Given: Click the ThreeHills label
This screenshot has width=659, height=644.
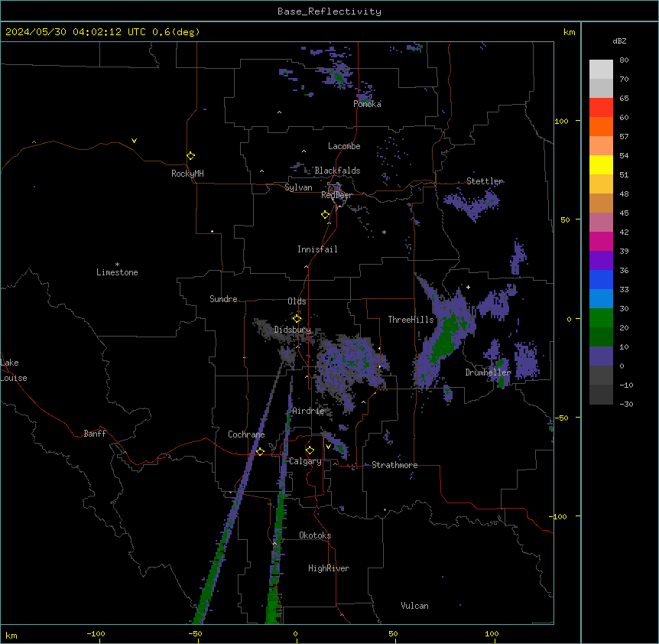Looking at the screenshot, I should [x=411, y=320].
